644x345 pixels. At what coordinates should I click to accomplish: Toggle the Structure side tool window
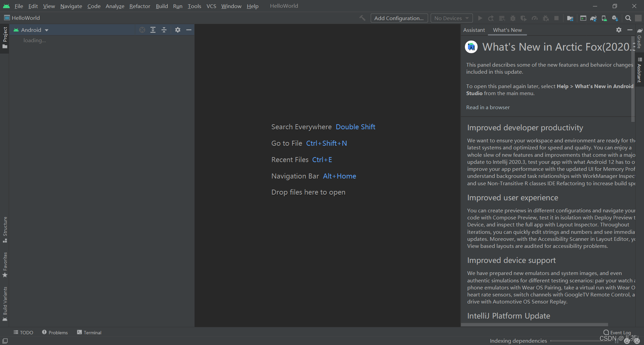click(5, 230)
